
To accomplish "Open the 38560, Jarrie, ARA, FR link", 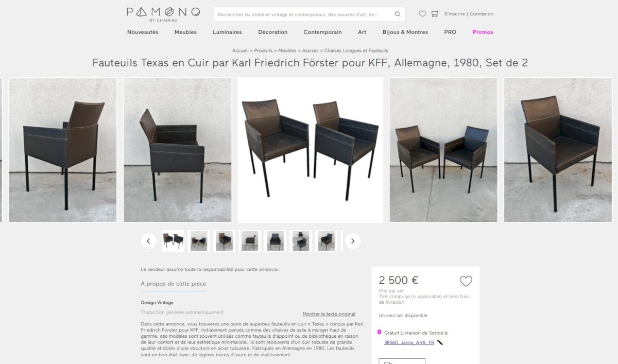I will click(x=409, y=342).
